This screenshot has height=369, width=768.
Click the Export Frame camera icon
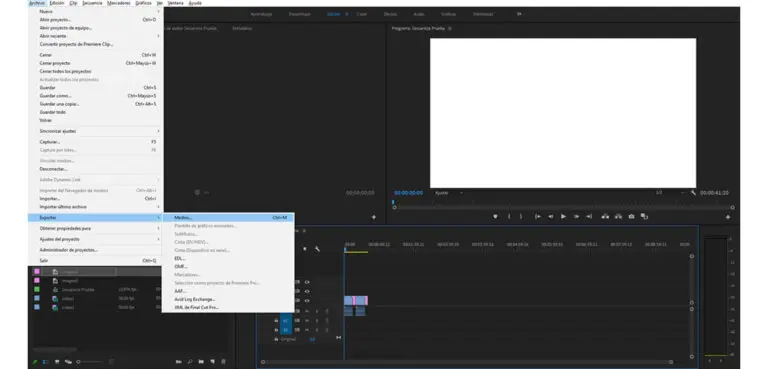point(631,217)
